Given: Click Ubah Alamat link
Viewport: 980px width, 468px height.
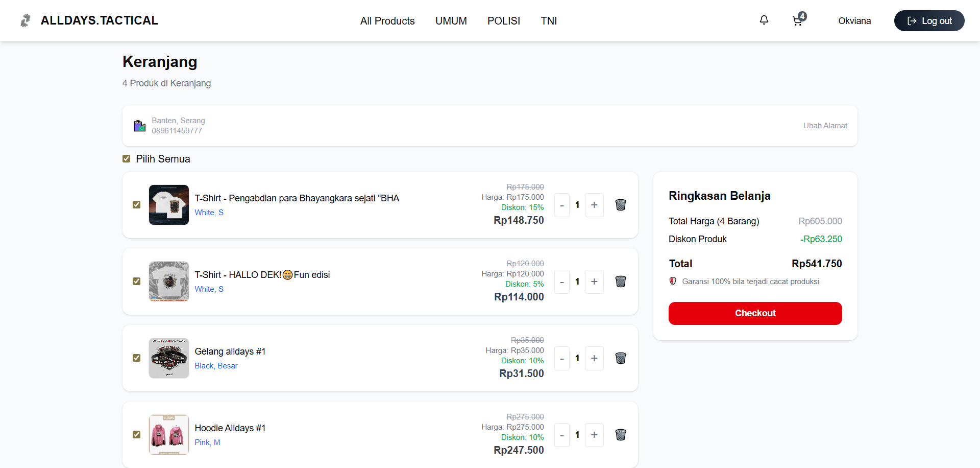Looking at the screenshot, I should (x=825, y=126).
